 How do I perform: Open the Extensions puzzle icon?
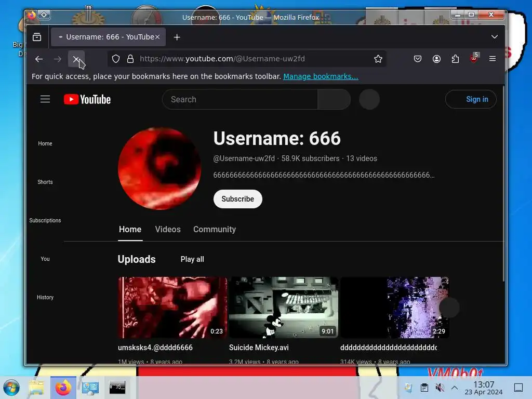click(455, 59)
